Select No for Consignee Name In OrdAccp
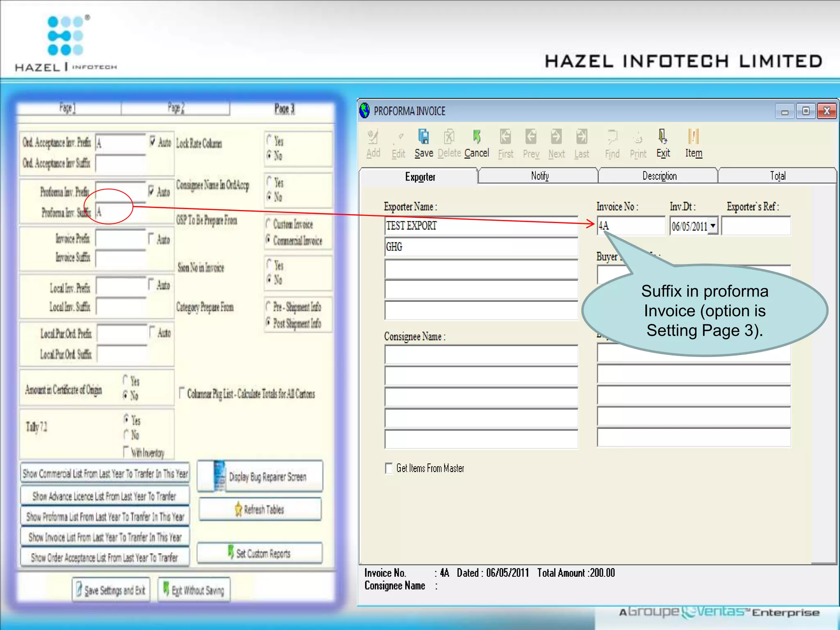 pos(269,196)
